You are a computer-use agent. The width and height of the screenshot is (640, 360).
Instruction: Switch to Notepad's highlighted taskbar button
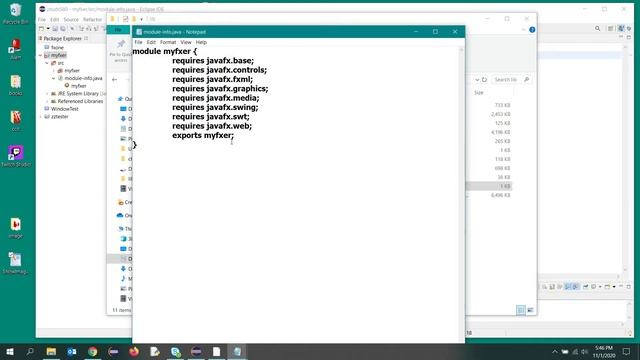pyautogui.click(x=237, y=351)
